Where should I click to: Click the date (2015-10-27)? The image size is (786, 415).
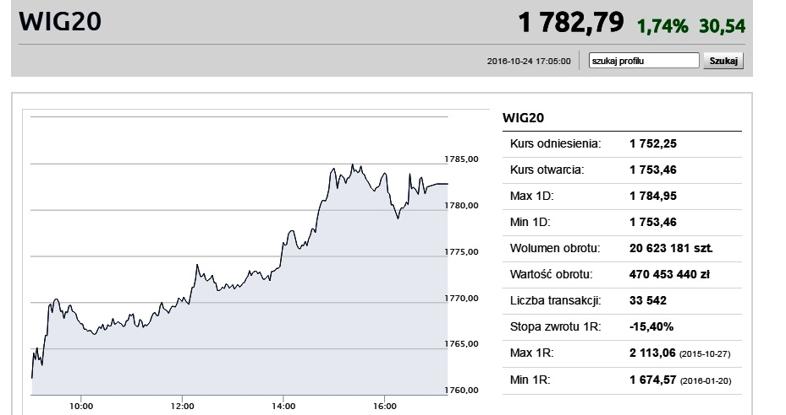704,354
